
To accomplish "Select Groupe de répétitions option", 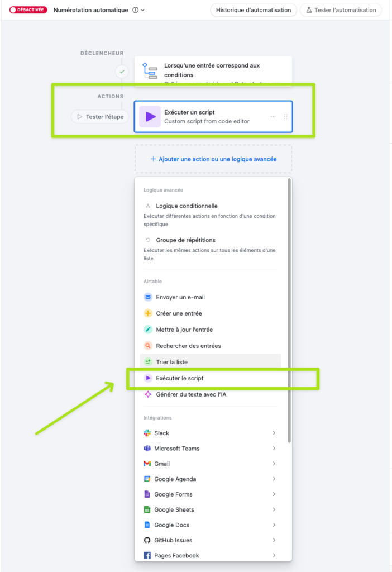I will (x=185, y=240).
